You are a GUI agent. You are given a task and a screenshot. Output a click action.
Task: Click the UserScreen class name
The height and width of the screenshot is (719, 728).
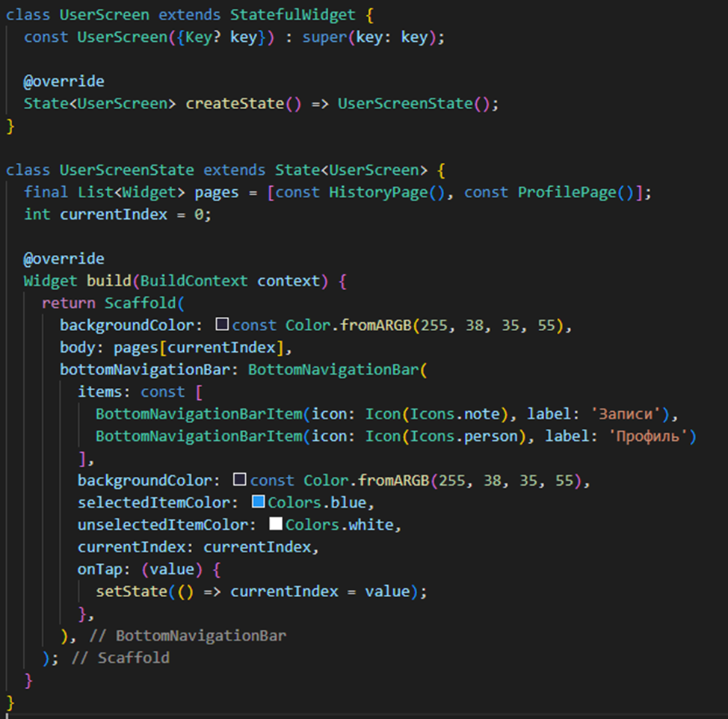104,14
